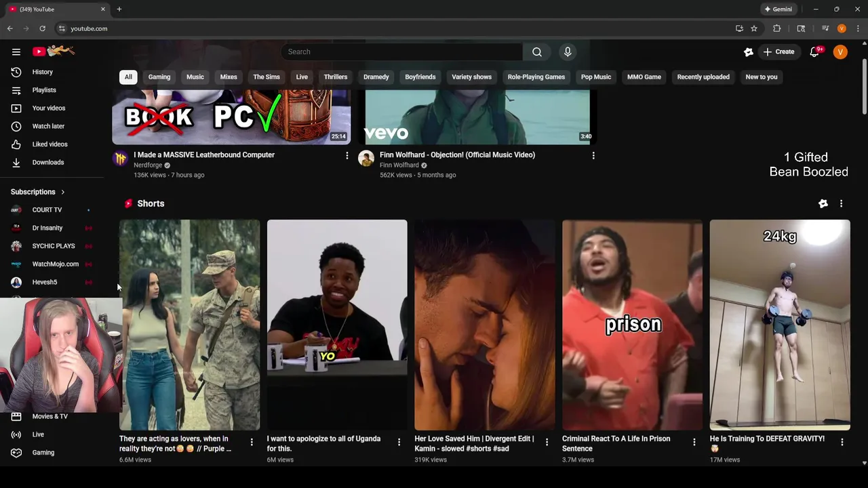This screenshot has height=488, width=868.
Task: Open options for DEFEAT GRAVITY short
Action: 842,442
